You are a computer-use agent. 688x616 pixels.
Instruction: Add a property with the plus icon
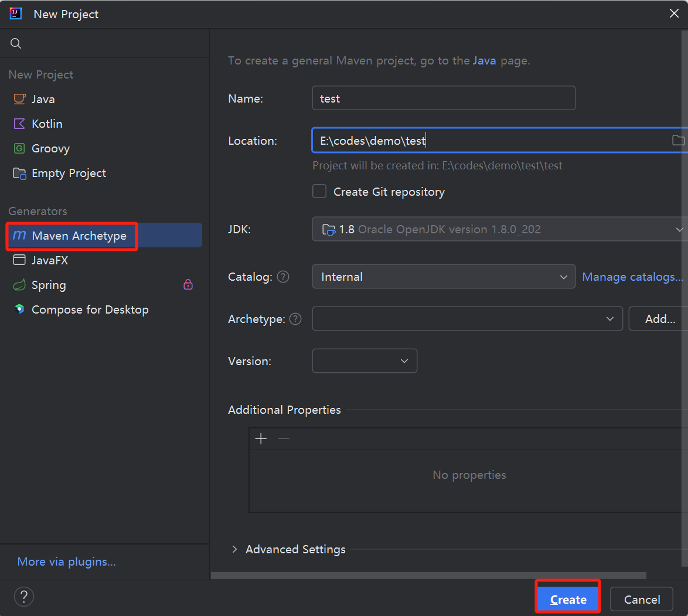(261, 438)
